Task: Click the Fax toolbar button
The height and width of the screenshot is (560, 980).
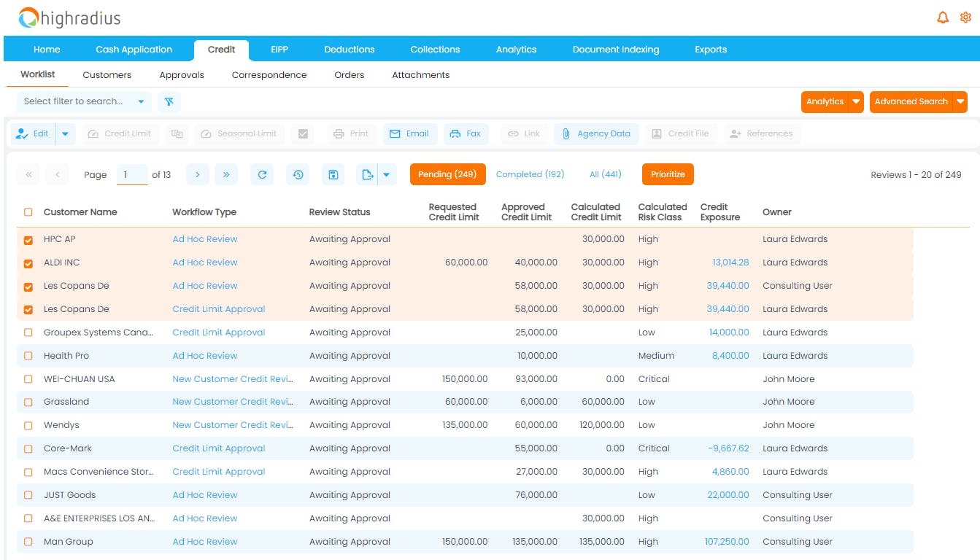Action: (466, 133)
